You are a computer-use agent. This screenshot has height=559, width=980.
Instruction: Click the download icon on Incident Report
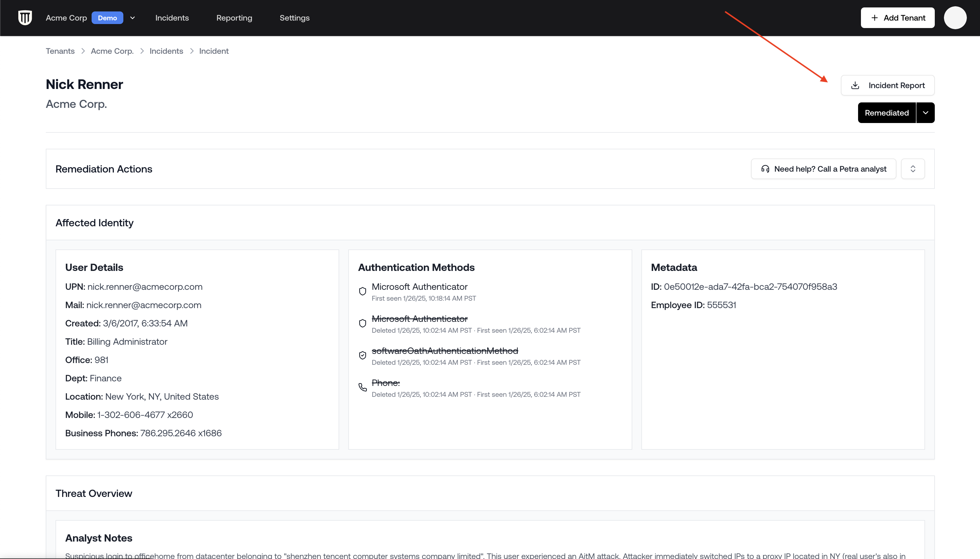855,85
